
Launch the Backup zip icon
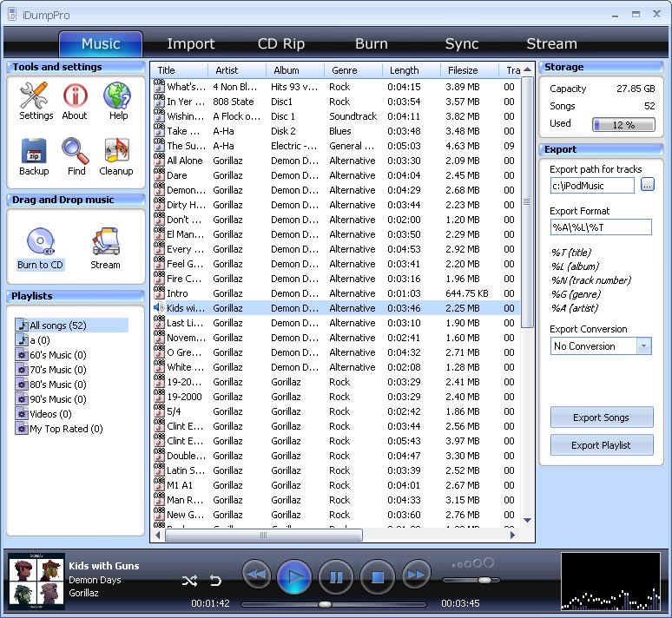click(34, 153)
